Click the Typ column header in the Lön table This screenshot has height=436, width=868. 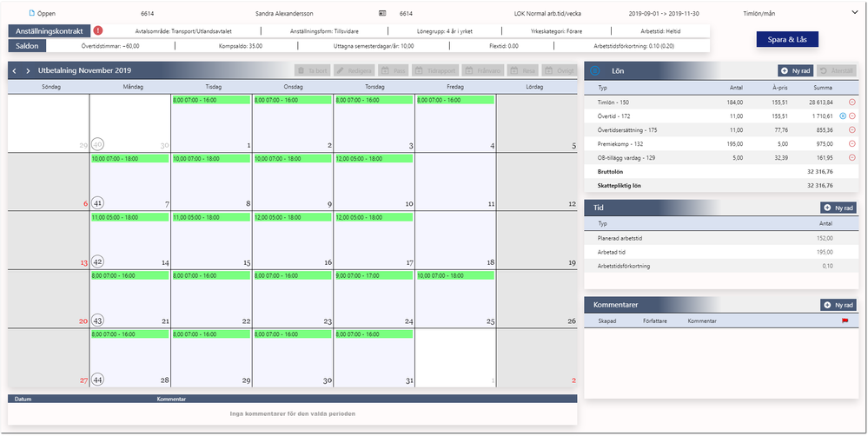pyautogui.click(x=603, y=88)
